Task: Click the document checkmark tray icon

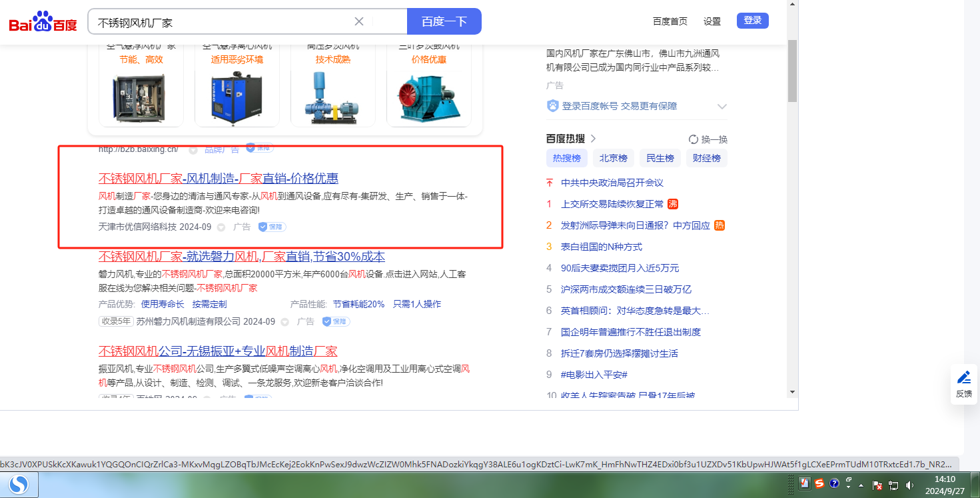Action: pyautogui.click(x=805, y=484)
